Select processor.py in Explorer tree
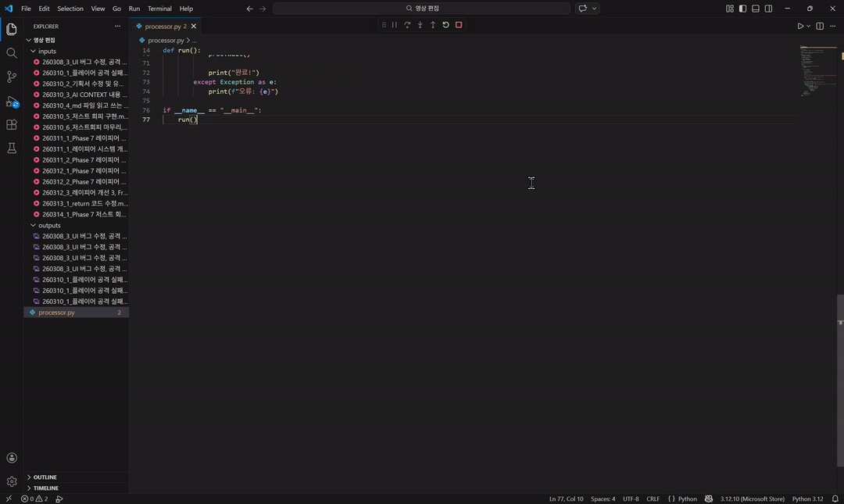The width and height of the screenshot is (844, 504). click(76, 313)
